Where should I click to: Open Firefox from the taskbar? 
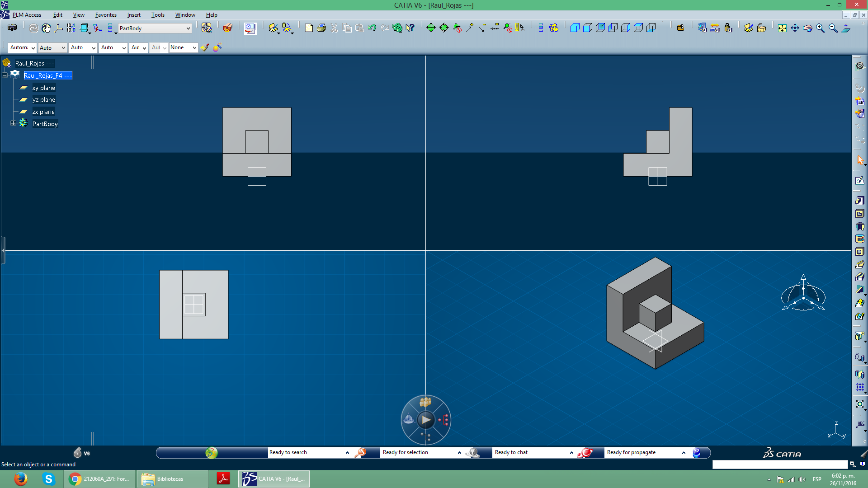[x=21, y=479]
